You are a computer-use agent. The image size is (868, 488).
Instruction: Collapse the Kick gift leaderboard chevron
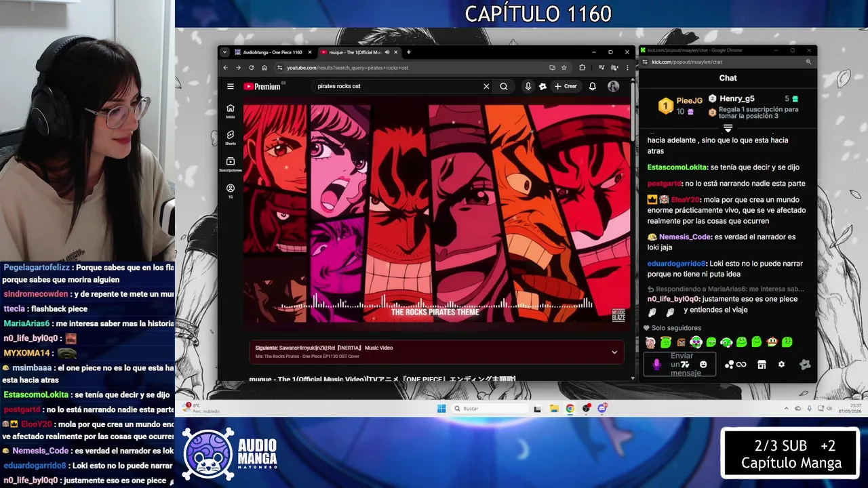tap(728, 128)
